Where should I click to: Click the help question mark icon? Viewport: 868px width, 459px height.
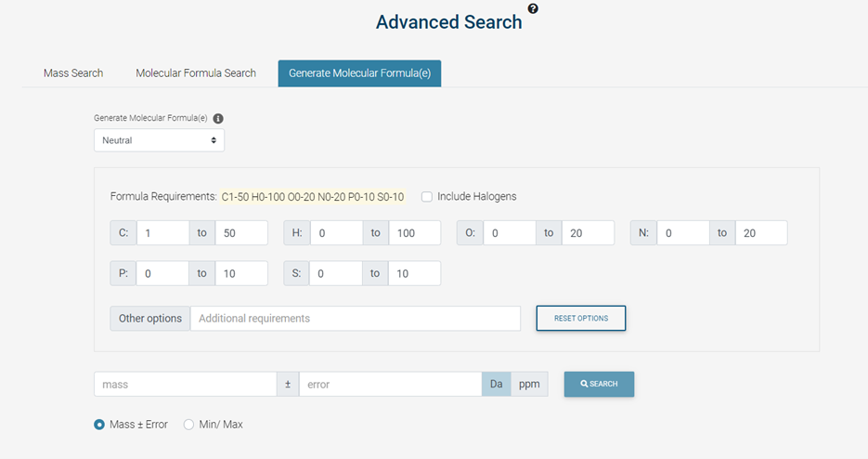[x=533, y=8]
